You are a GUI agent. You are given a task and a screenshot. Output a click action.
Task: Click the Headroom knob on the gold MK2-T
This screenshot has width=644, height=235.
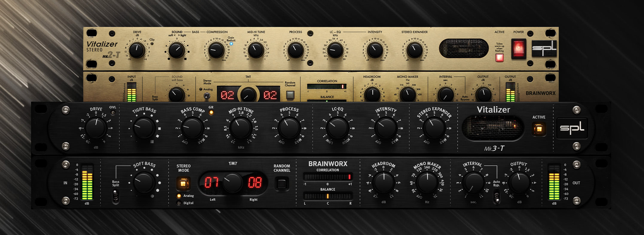(x=372, y=94)
